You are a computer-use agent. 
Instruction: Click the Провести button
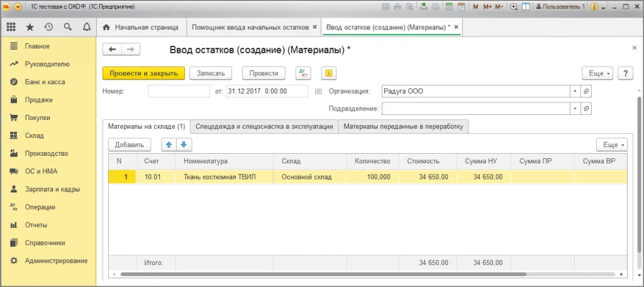pyautogui.click(x=264, y=73)
